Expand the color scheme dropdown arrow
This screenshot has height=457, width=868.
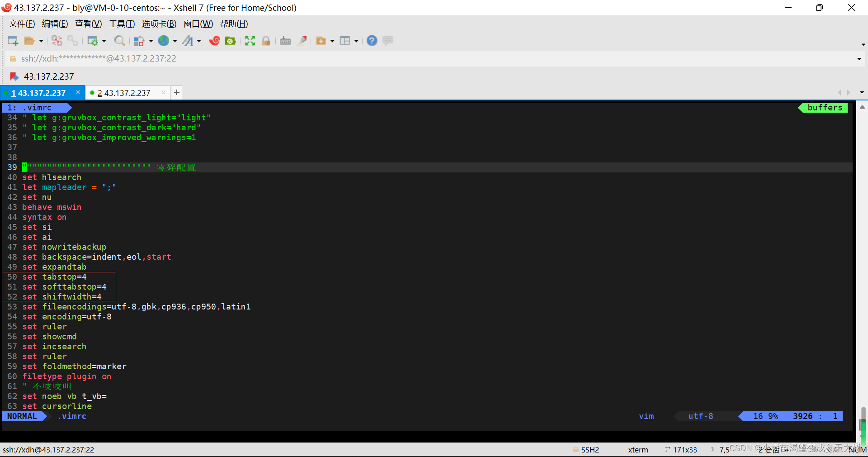point(151,41)
